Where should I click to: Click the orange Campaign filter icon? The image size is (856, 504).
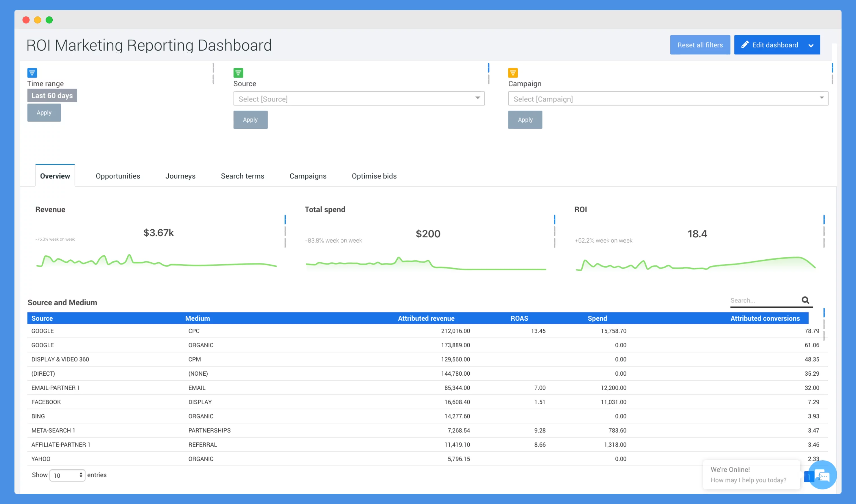[513, 73]
